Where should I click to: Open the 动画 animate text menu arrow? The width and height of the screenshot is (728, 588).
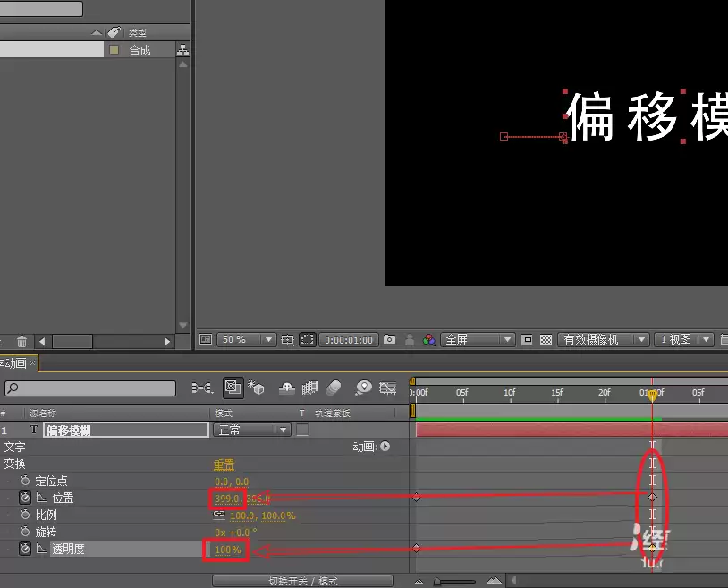click(x=385, y=447)
